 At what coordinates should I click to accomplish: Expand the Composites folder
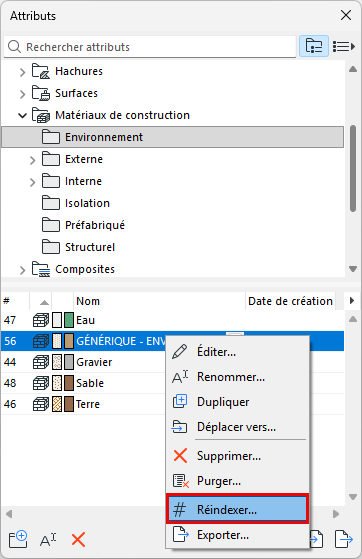[x=22, y=270]
